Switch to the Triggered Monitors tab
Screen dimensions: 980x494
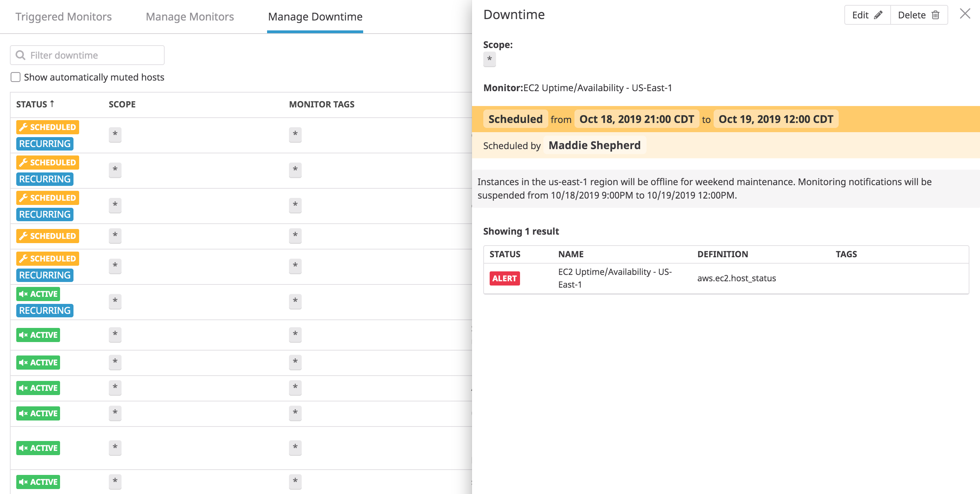(x=63, y=16)
